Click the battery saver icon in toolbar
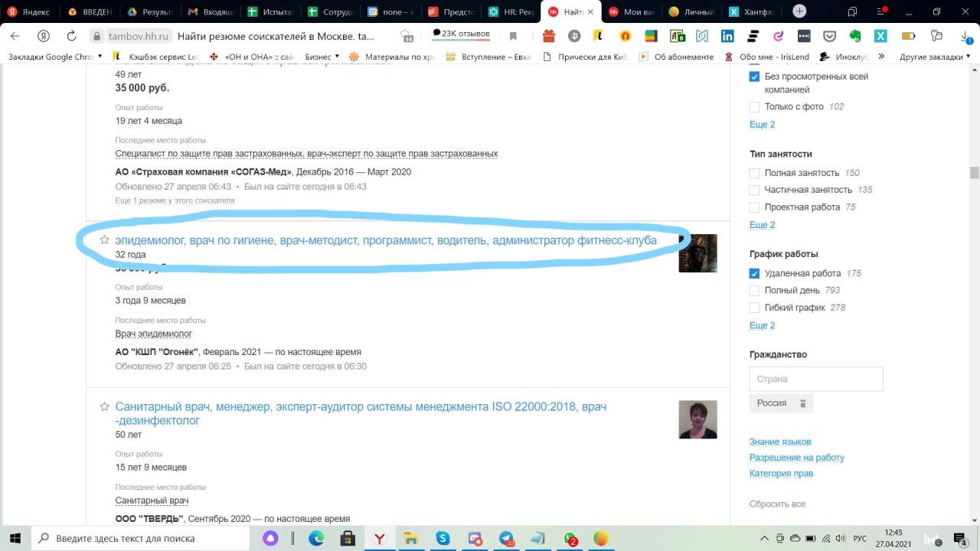This screenshot has width=980, height=551. pos(908,36)
